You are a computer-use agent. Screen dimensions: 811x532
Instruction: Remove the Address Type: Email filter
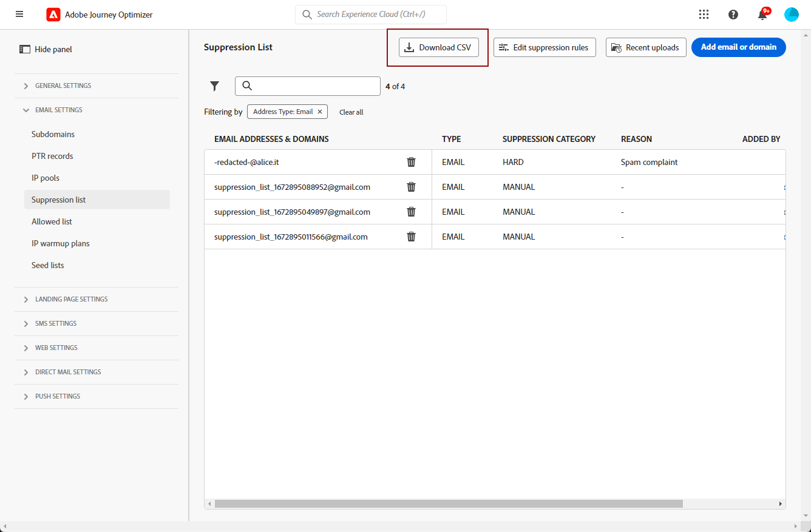point(320,112)
